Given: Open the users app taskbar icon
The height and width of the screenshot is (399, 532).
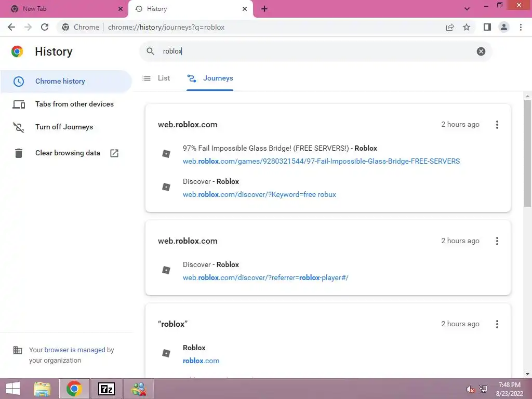Looking at the screenshot, I should pos(138,389).
